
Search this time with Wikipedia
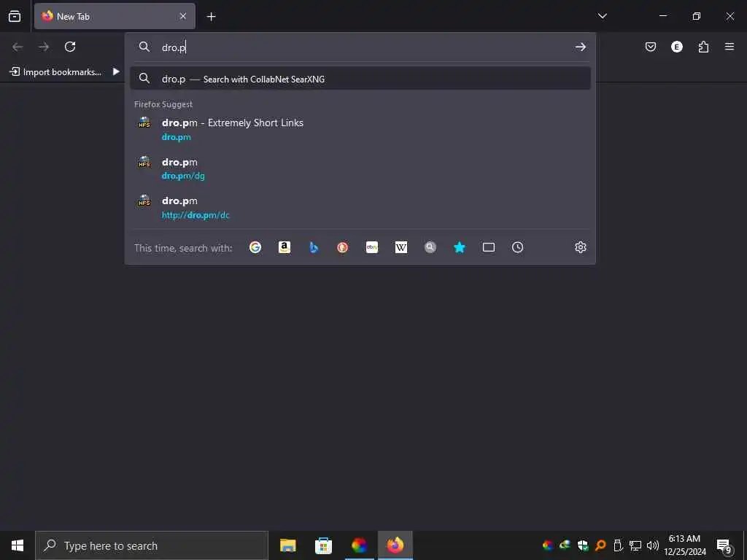(x=401, y=247)
